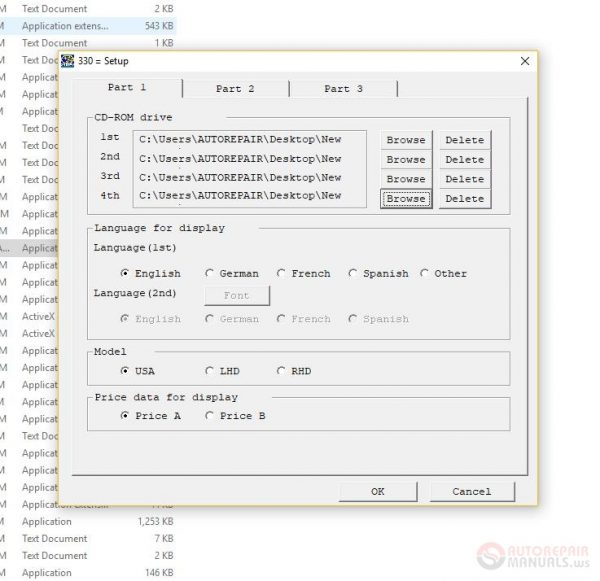600x581 pixels.
Task: Select Price A for display
Action: [150, 416]
